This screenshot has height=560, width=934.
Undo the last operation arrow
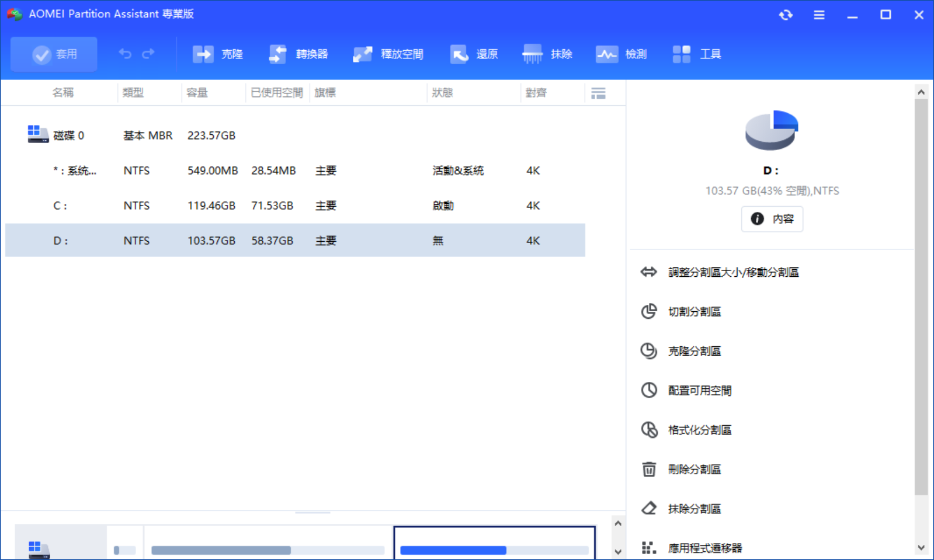pyautogui.click(x=125, y=54)
